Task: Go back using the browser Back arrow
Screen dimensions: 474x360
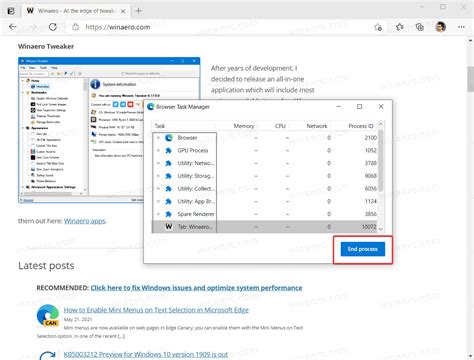Action: pos(13,27)
